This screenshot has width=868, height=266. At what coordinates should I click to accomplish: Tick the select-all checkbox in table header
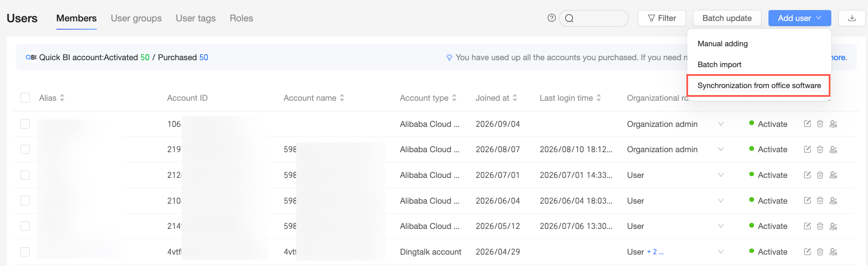point(25,98)
